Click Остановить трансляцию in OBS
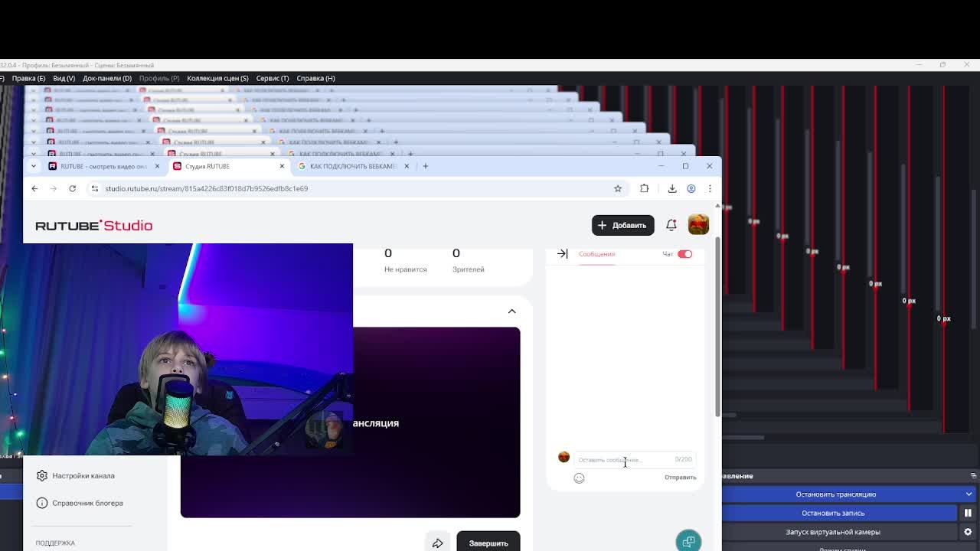 tap(836, 494)
